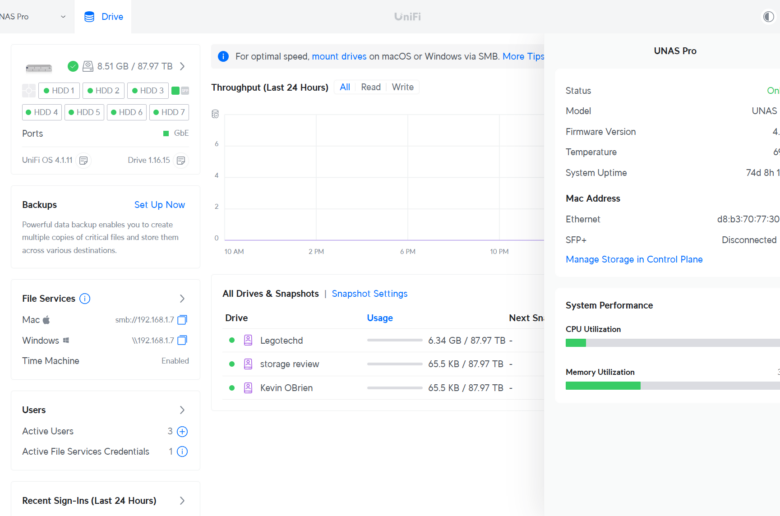The height and width of the screenshot is (516, 780).
Task: Click the UNAS Pro device thumbnail
Action: point(39,68)
